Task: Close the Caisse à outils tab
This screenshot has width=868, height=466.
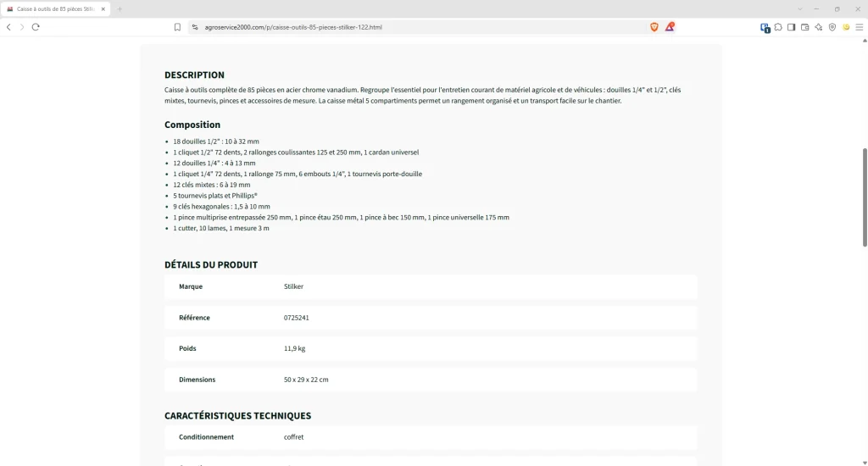Action: tap(103, 8)
